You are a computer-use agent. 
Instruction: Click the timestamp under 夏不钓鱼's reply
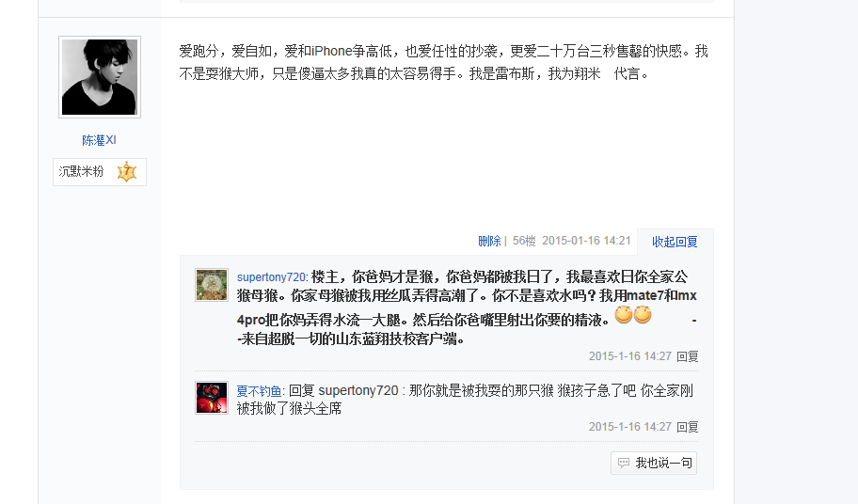pyautogui.click(x=629, y=427)
